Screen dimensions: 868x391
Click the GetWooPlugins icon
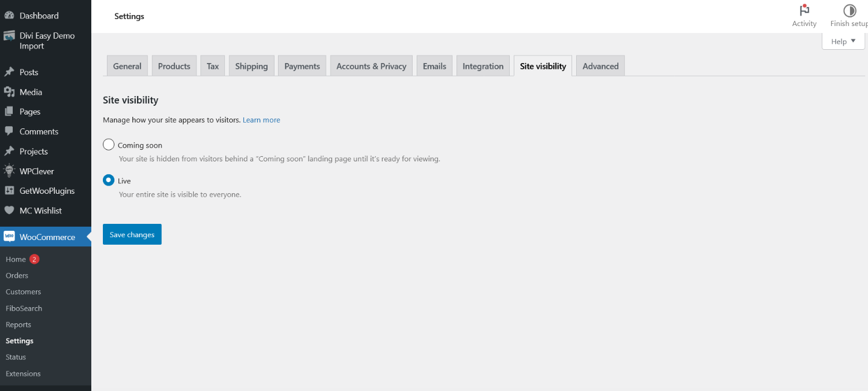coord(9,191)
